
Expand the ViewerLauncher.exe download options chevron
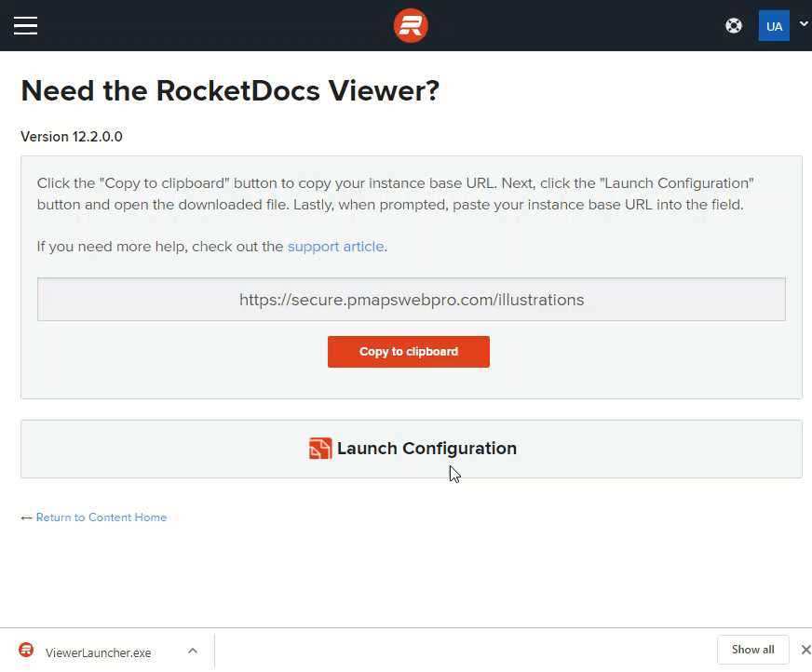(x=193, y=651)
